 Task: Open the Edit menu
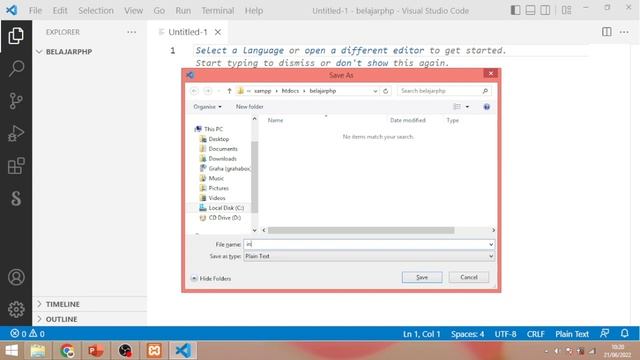60,11
